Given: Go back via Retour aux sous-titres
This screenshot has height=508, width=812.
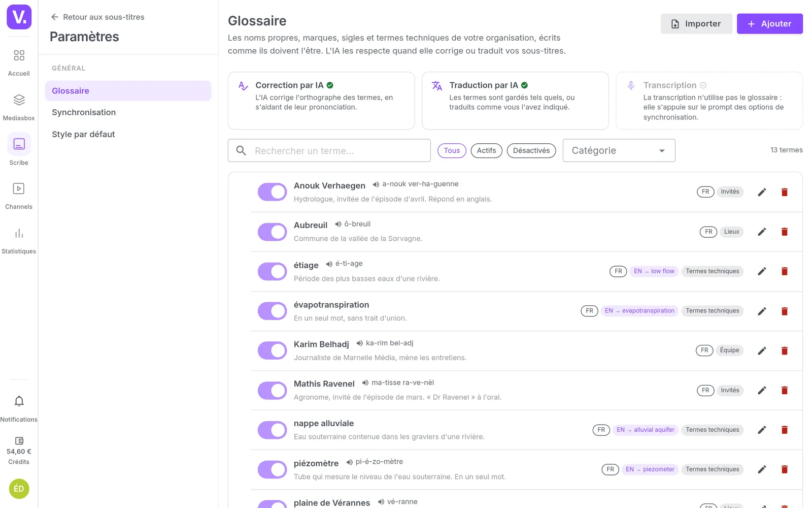Looking at the screenshot, I should [x=97, y=17].
